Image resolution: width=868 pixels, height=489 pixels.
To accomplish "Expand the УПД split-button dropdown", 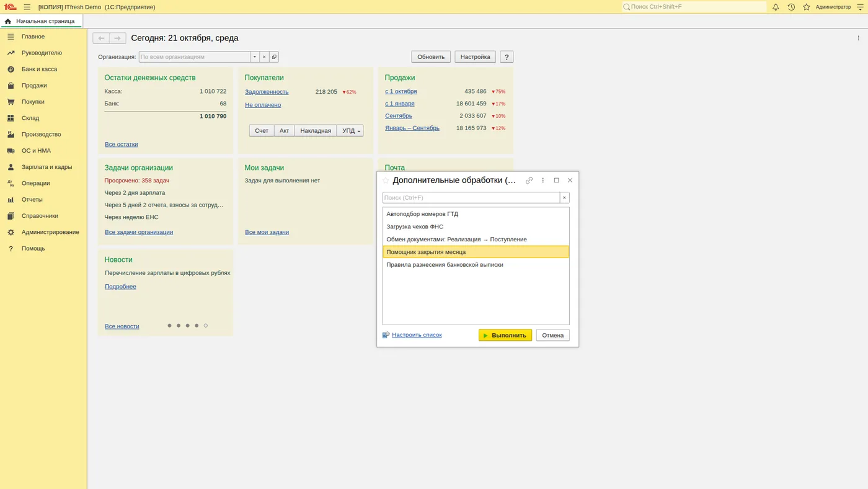I will coord(359,131).
